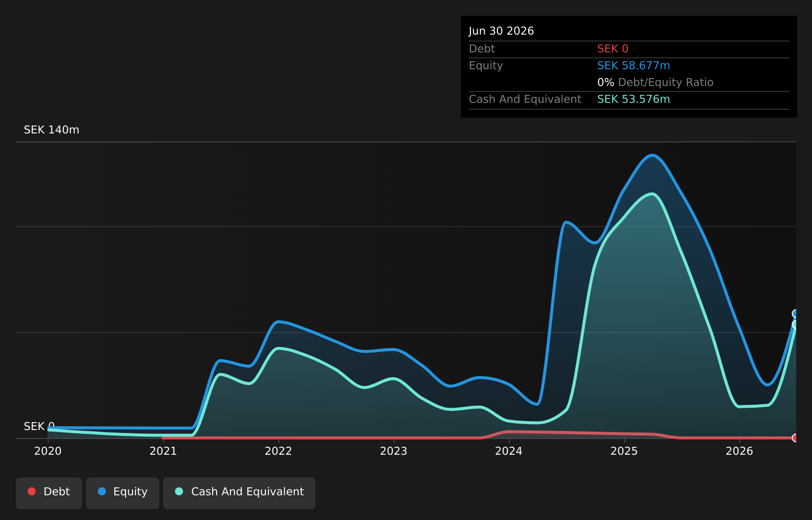Click the SEK 53.576m cash value
Viewport: 812px width, 520px height.
(x=633, y=99)
